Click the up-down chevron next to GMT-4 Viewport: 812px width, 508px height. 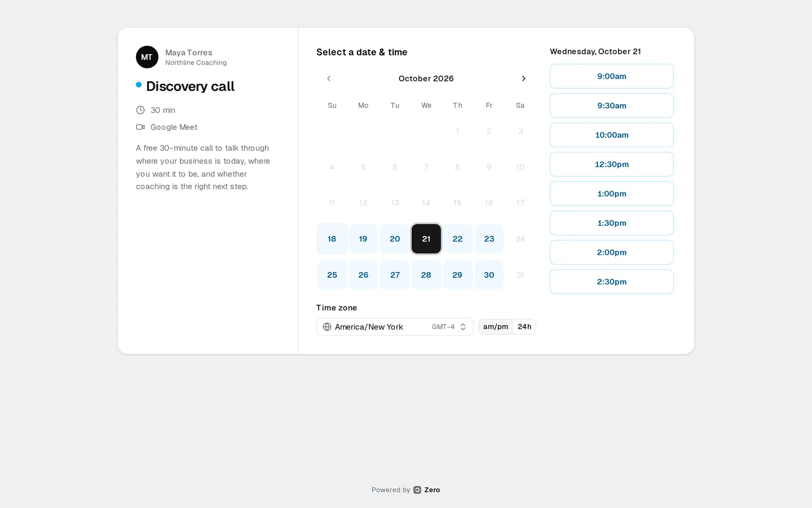click(463, 327)
